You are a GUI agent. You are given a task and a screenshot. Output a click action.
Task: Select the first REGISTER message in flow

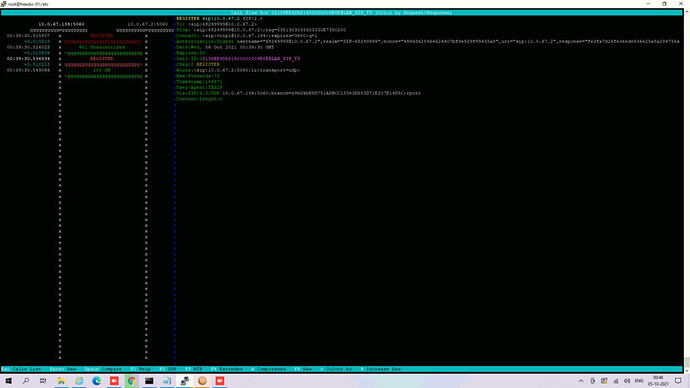102,36
